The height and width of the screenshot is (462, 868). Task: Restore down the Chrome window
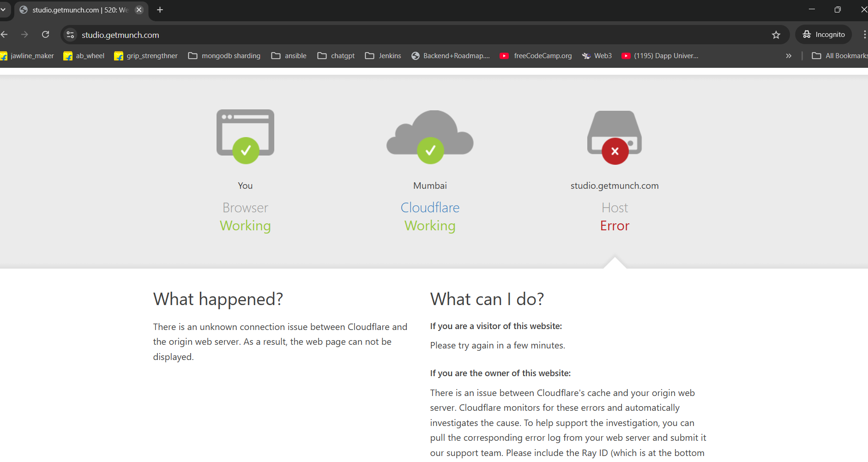click(x=838, y=9)
